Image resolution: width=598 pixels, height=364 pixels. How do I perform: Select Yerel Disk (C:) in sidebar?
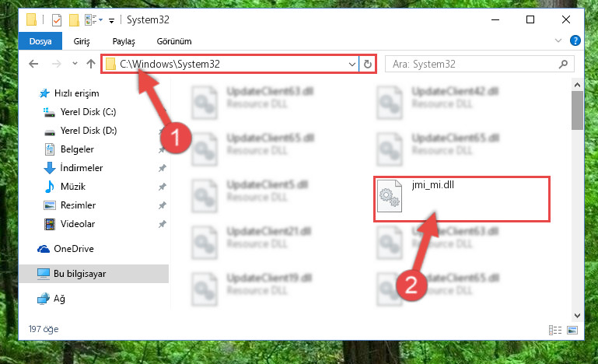[x=88, y=112]
